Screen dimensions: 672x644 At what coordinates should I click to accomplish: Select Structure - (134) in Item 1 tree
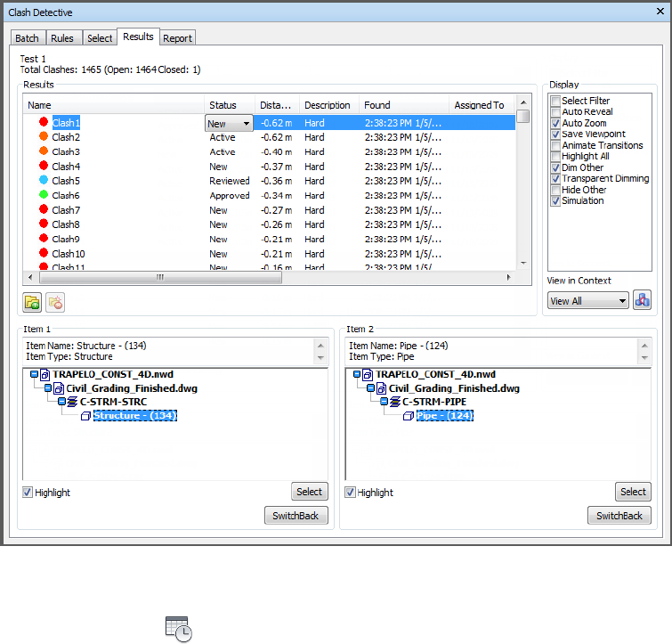[135, 415]
